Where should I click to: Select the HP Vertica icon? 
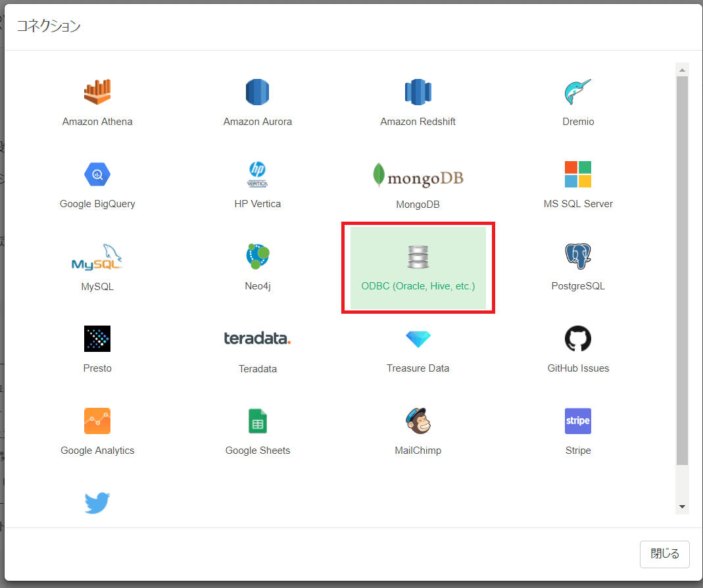(257, 174)
